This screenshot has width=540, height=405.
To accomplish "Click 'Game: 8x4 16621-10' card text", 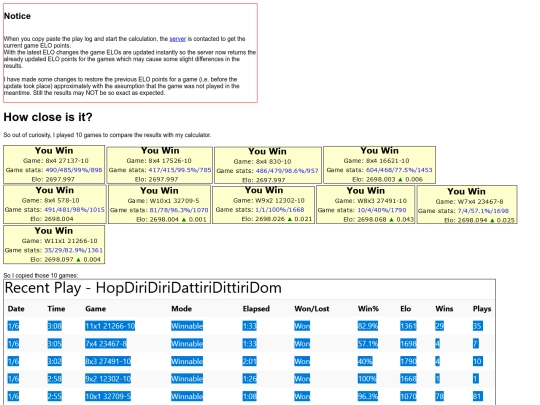I will pos(376,161).
